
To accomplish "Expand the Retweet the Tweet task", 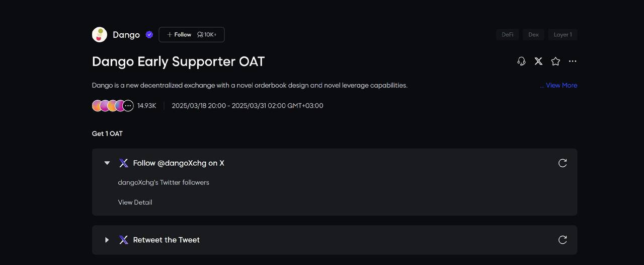I will (107, 240).
